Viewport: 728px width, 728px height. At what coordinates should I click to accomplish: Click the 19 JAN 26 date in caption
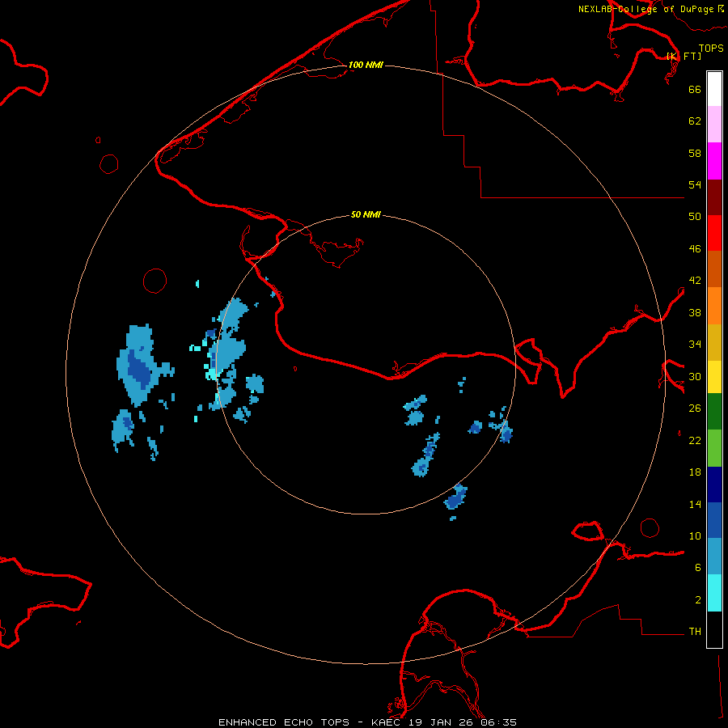coord(442,722)
